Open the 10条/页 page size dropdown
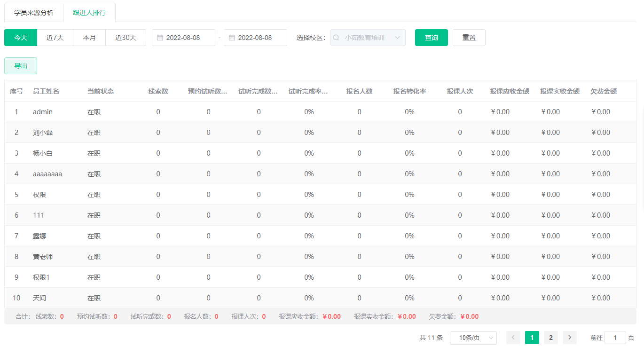 pos(473,338)
